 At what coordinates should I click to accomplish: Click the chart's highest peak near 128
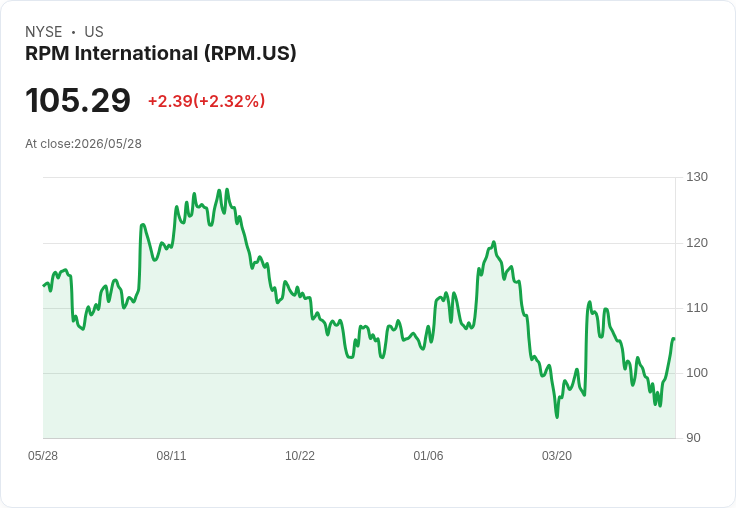pyautogui.click(x=227, y=190)
